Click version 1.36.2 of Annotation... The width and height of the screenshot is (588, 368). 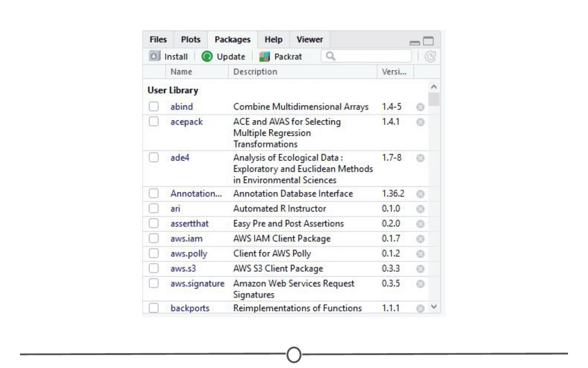pyautogui.click(x=393, y=193)
